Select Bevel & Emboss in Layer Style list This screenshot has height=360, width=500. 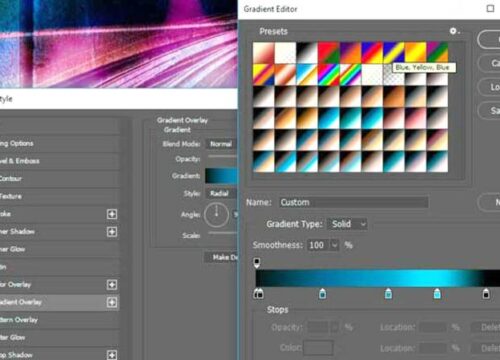(59, 161)
